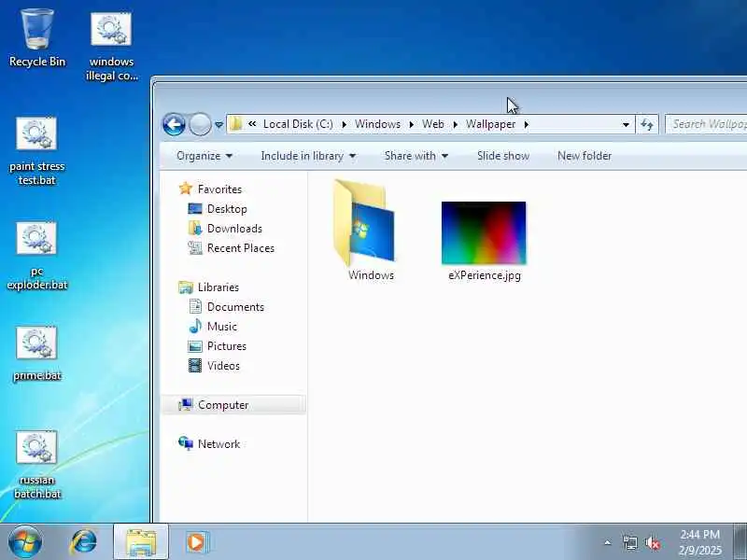Click the Windows breadcrumb segment

pyautogui.click(x=377, y=124)
